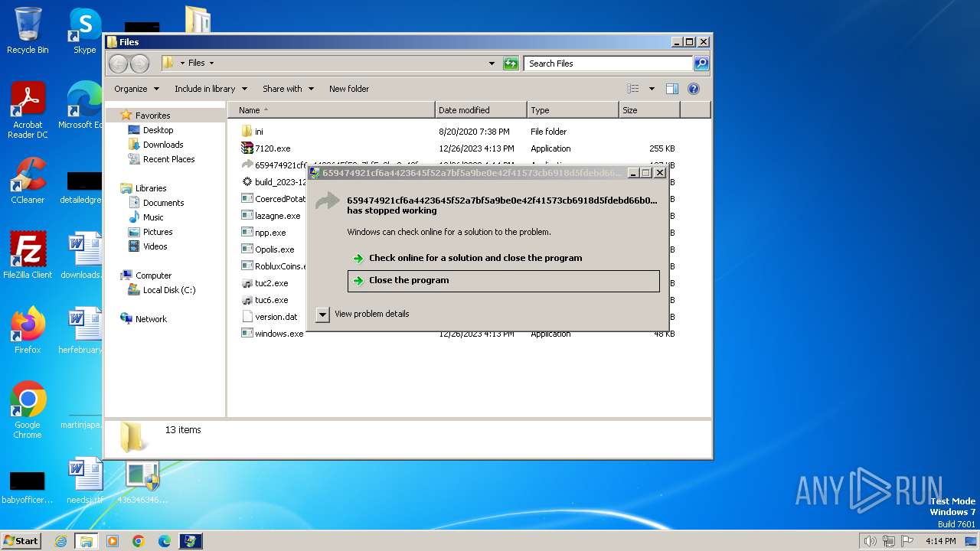Select the lazagne.exe file name

[277, 216]
